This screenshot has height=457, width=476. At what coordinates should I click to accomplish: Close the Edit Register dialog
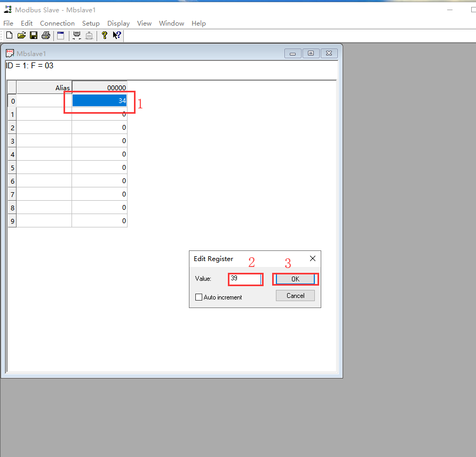(313, 258)
